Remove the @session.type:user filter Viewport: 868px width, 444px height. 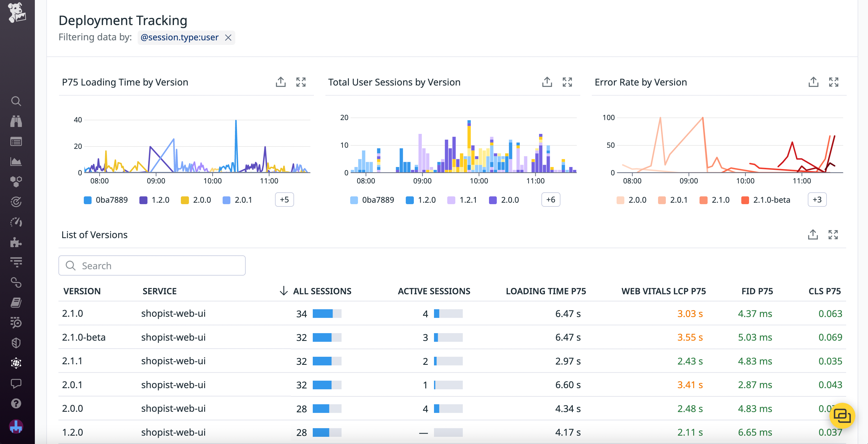tap(228, 38)
